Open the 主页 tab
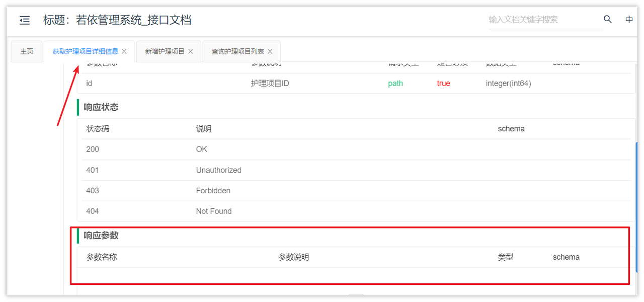644x302 pixels. [27, 51]
